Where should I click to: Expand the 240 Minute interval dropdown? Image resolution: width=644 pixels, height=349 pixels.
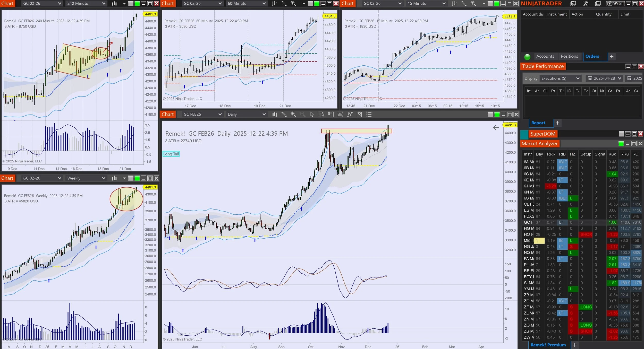(104, 4)
